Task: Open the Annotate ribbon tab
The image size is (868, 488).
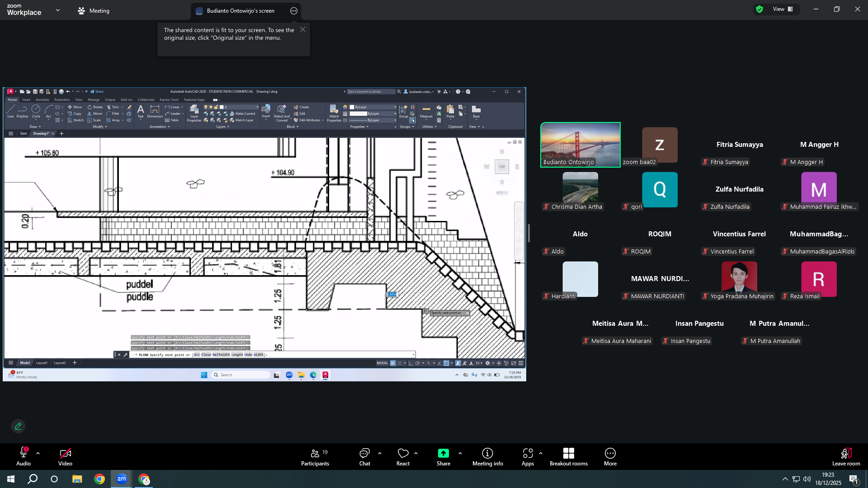Action: click(42, 100)
